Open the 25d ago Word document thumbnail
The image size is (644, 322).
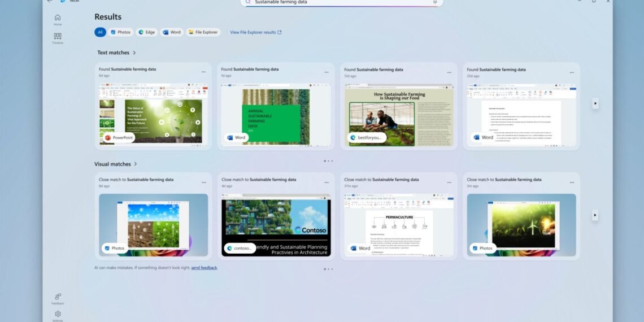coord(521,115)
